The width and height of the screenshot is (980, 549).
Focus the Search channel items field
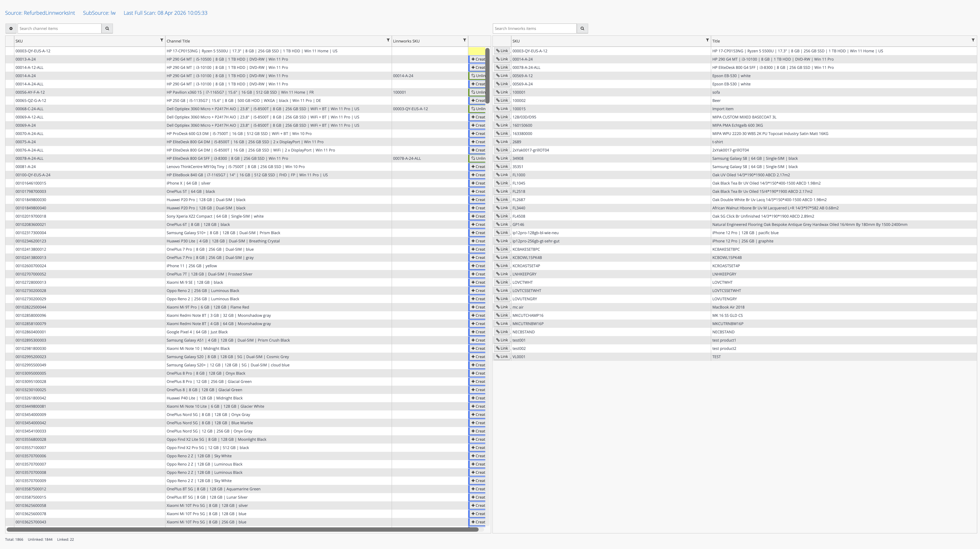(x=59, y=29)
